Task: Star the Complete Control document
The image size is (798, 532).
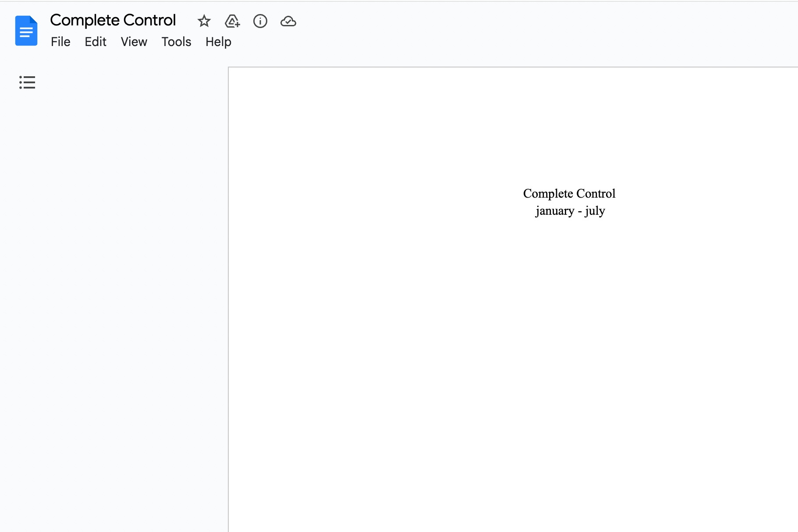Action: click(204, 21)
